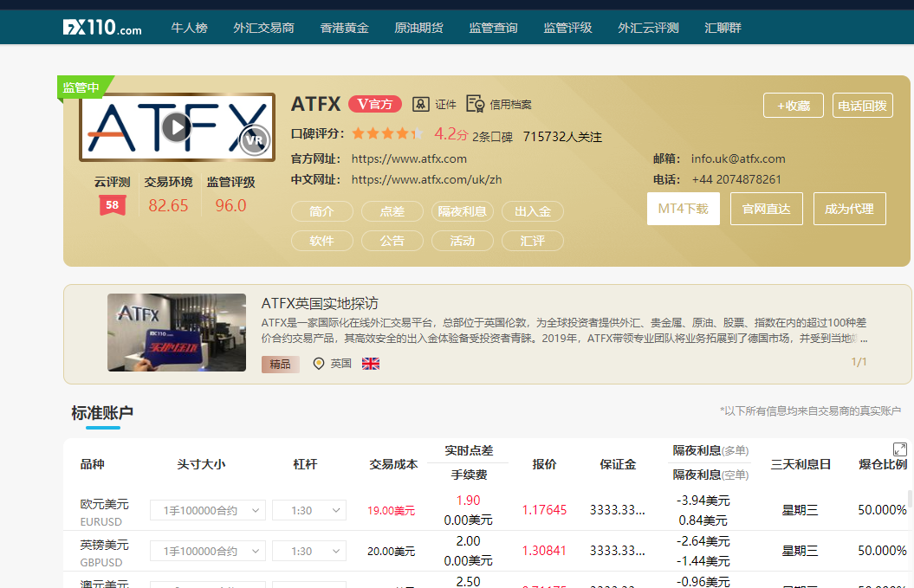This screenshot has width=914, height=588.
Task: Click the 爆仓比例 column header
Action: 883,464
